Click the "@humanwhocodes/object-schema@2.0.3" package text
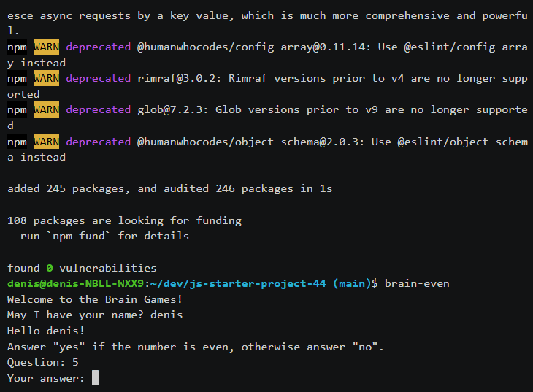Viewport: 533px width, 392px height. (x=248, y=142)
